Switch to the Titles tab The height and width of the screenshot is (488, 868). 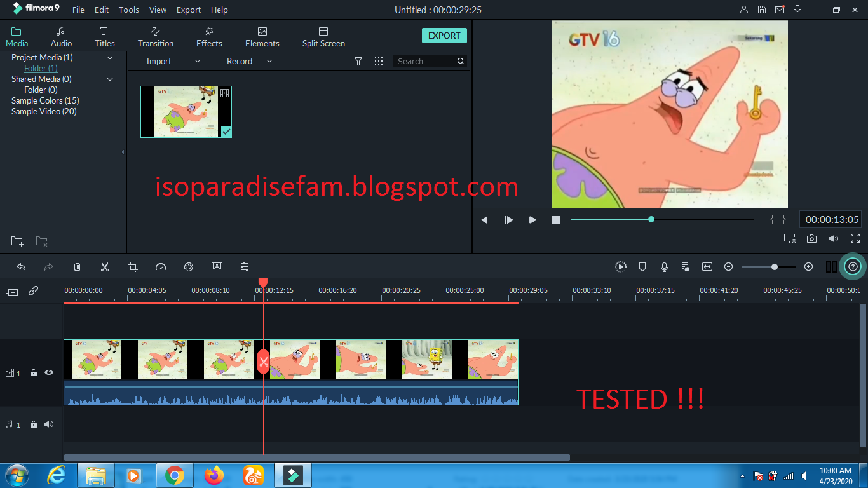point(105,37)
